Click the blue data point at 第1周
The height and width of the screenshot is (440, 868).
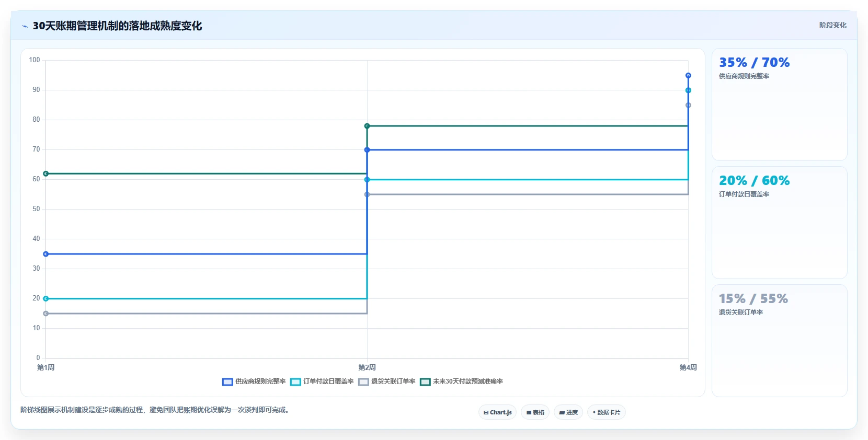[46, 254]
